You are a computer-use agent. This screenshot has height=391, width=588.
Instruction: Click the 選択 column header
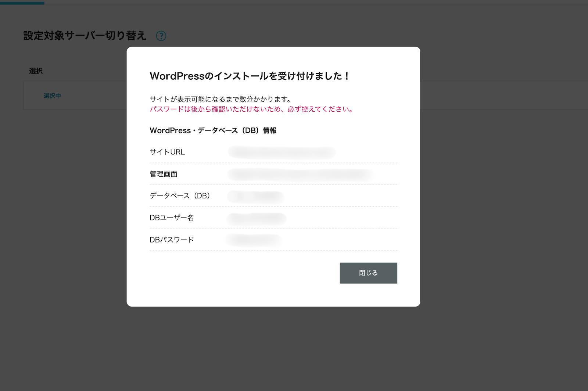click(36, 71)
